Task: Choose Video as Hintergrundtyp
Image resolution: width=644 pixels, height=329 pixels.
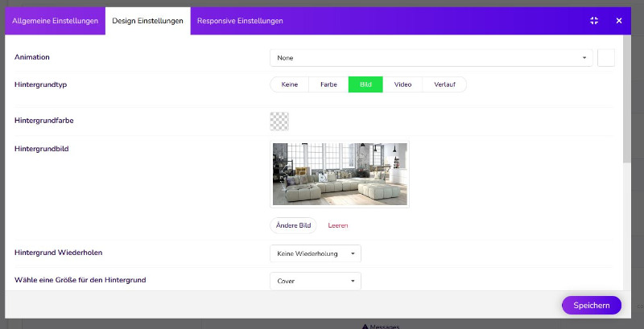Action: point(402,84)
